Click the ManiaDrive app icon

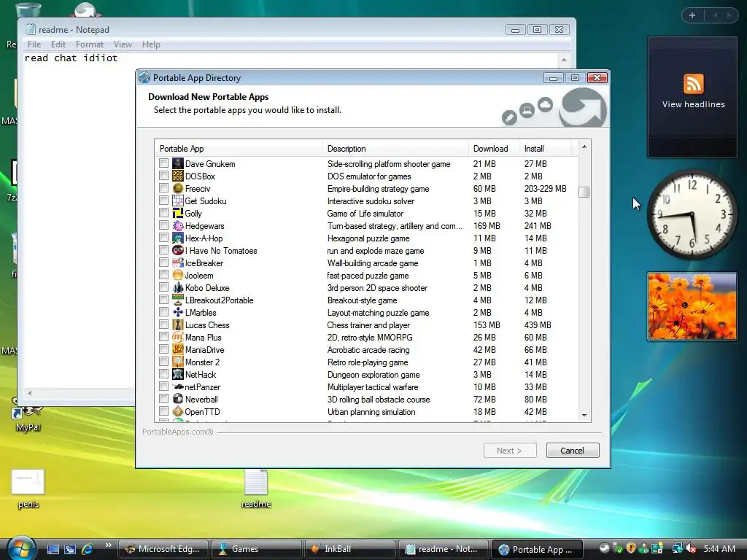coord(178,349)
